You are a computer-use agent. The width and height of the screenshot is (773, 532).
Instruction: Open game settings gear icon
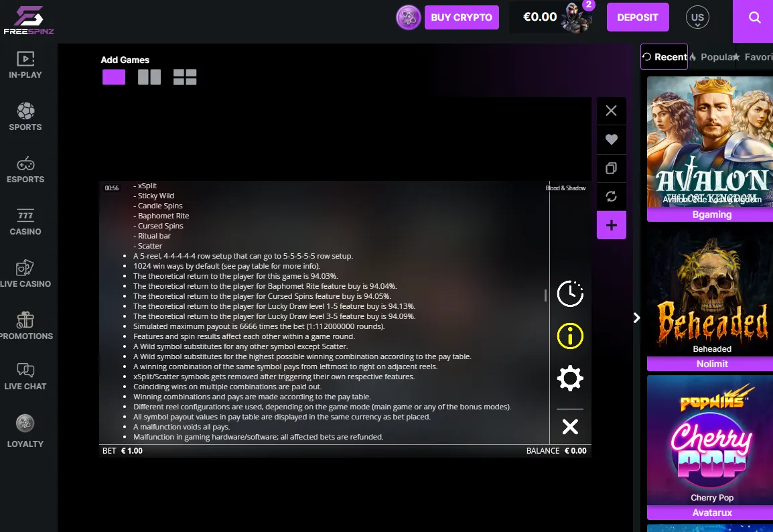point(570,378)
